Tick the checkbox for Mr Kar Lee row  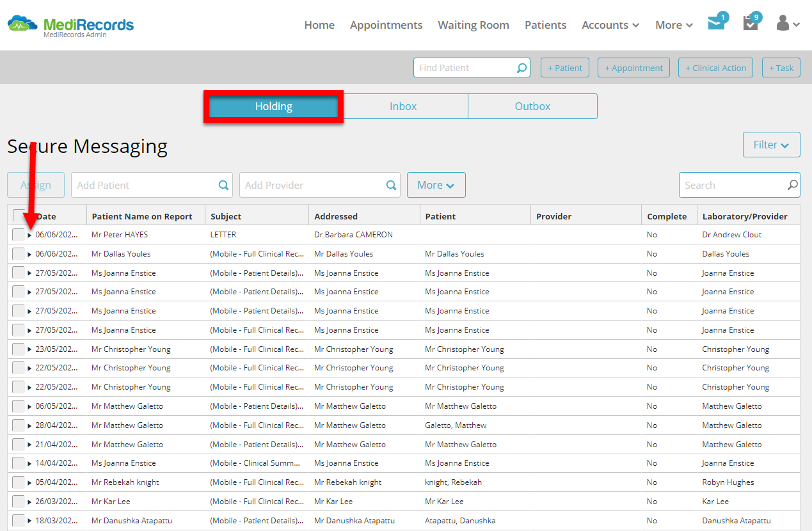click(19, 502)
